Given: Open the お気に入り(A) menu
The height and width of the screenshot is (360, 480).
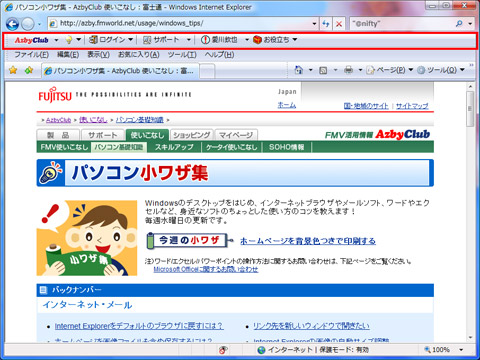Looking at the screenshot, I should click(x=139, y=55).
